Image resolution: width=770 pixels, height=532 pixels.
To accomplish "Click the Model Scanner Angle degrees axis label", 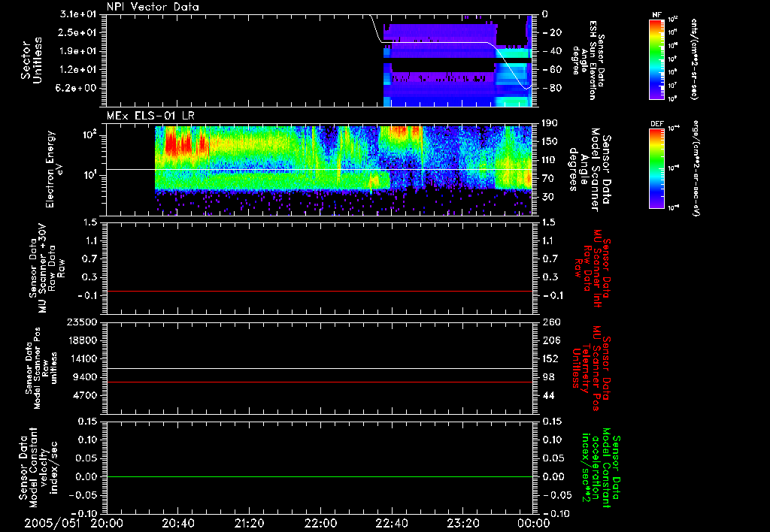I will 590,170.
